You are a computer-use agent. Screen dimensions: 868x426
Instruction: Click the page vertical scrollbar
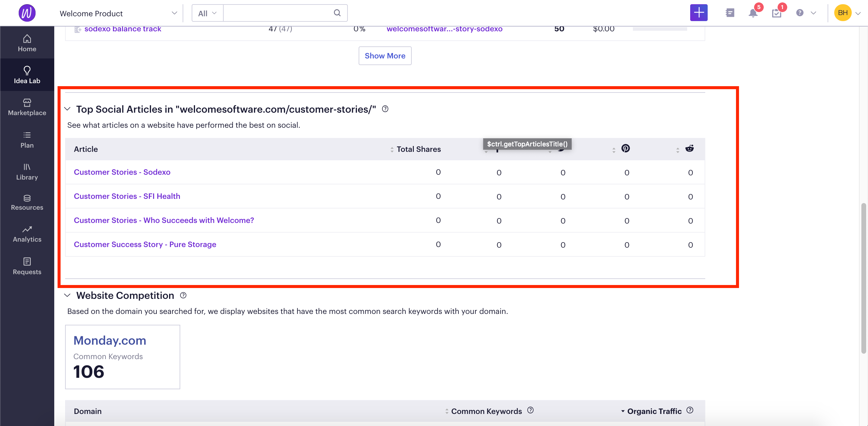click(x=863, y=278)
